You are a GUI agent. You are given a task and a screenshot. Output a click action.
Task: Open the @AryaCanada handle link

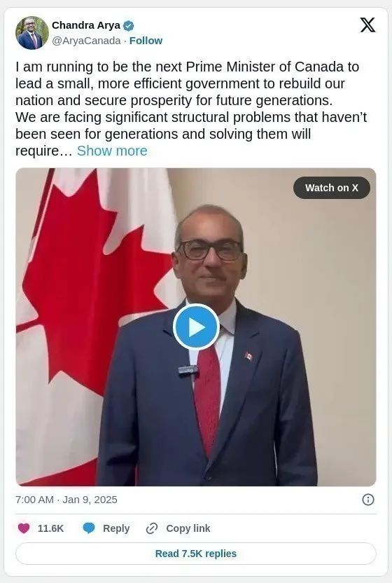tap(86, 41)
